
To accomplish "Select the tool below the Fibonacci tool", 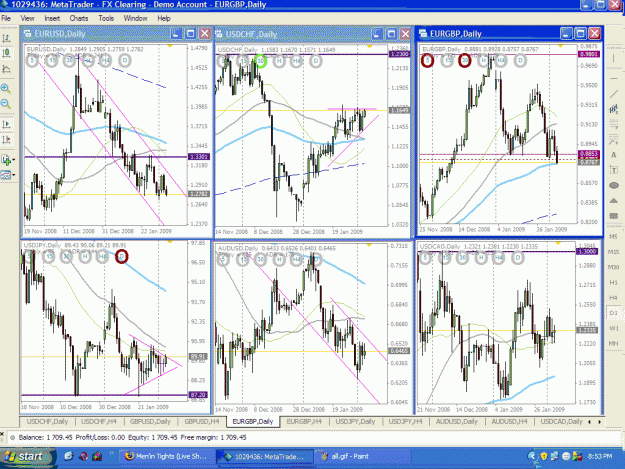I will [x=613, y=140].
